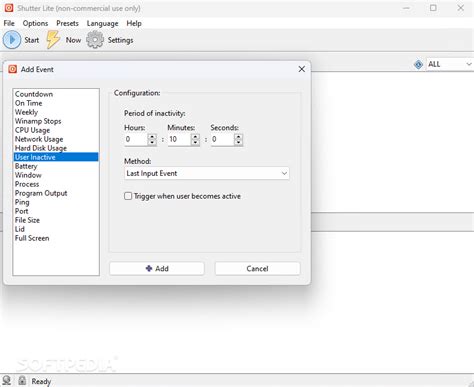Screen dimensions: 474x387
Task: Click the Shutter Lite app icon in title bar
Action: pos(9,8)
